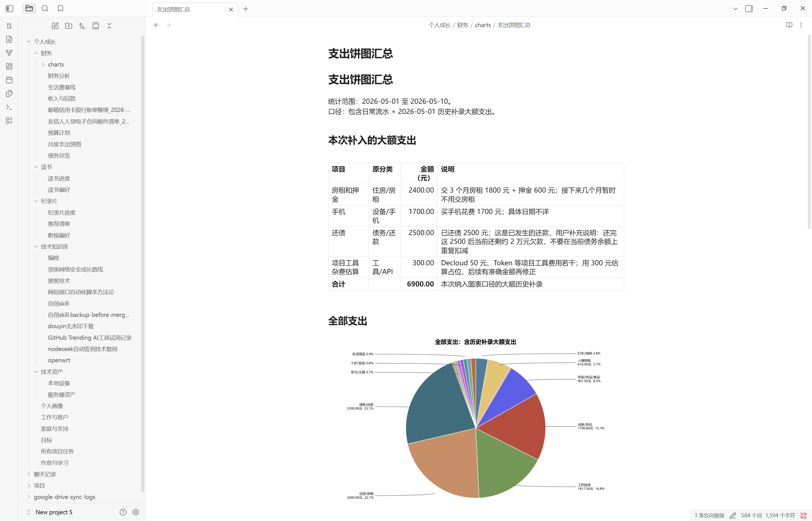
Task: Collapse all folders in file explorer
Action: tap(109, 26)
